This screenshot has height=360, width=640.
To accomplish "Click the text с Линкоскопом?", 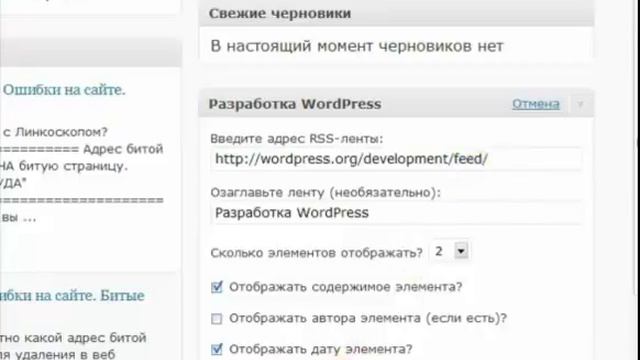I will [x=55, y=132].
